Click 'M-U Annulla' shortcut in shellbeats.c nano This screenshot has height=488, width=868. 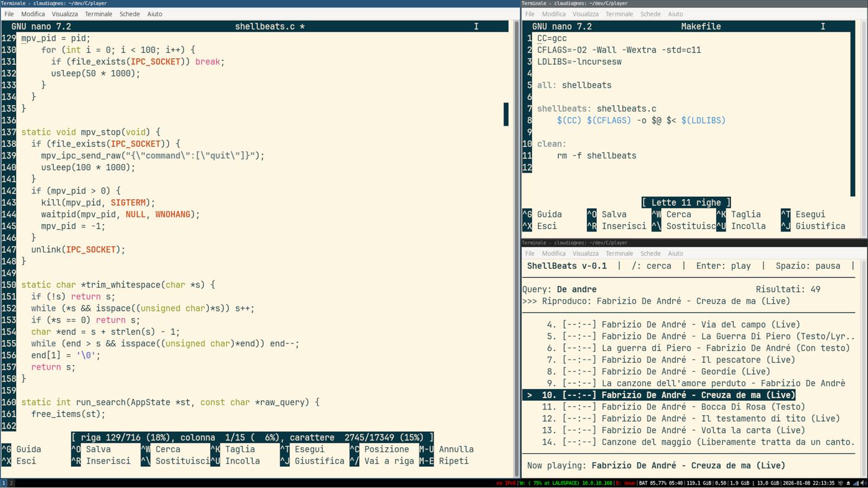446,450
